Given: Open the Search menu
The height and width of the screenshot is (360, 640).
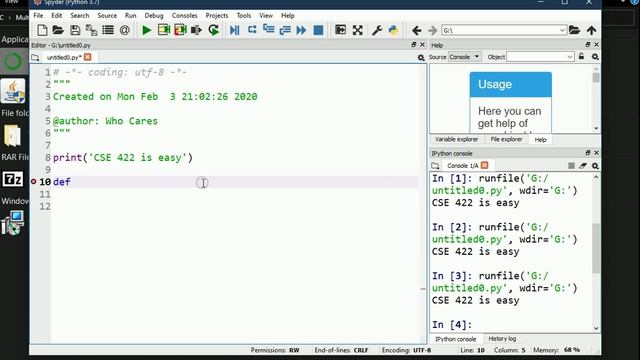Looking at the screenshot, I should tap(80, 16).
